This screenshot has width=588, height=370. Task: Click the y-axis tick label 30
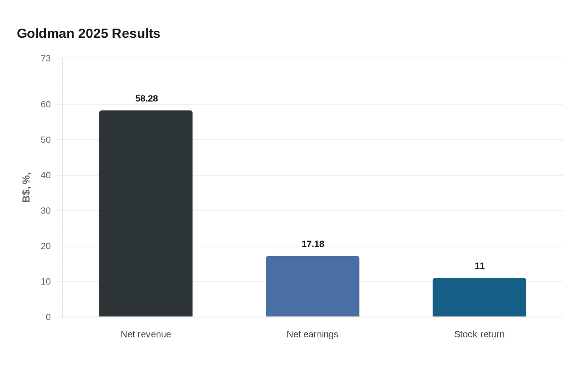tap(46, 211)
